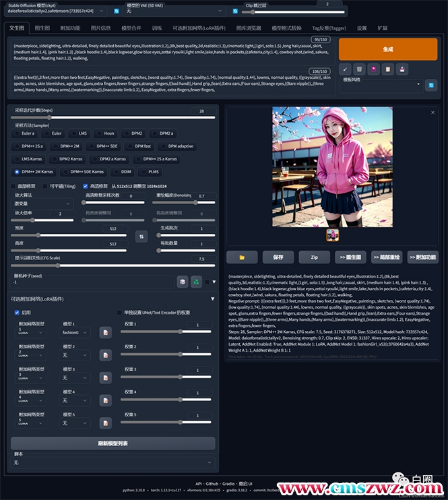
Task: Click the dice icon to randomize seed
Action: click(182, 282)
